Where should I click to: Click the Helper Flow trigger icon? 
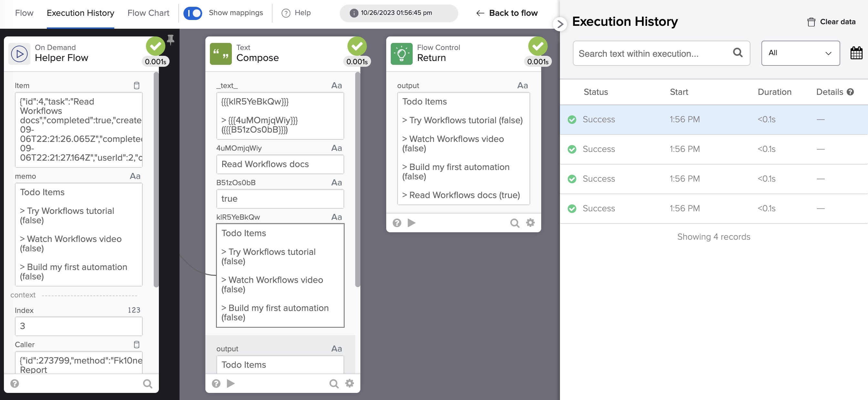tap(20, 54)
